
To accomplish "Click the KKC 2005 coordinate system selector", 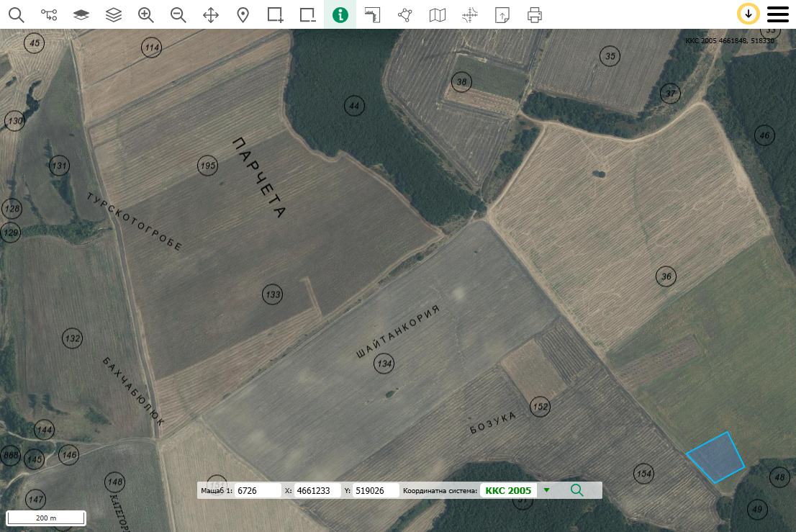I will click(x=508, y=490).
